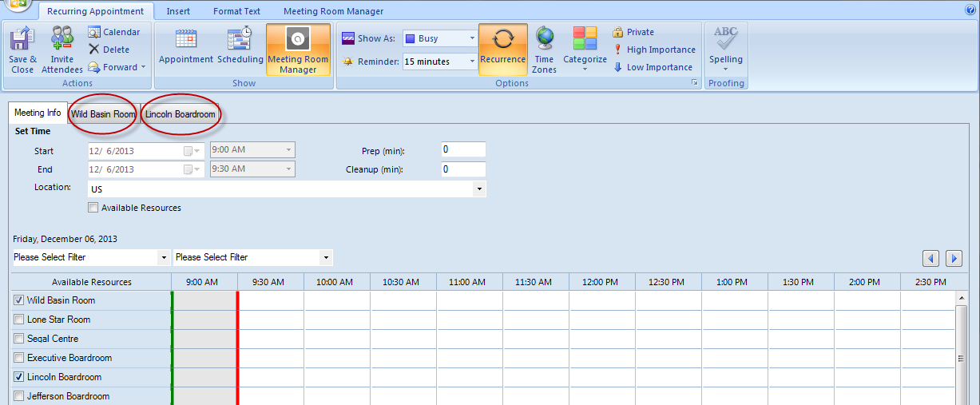980x405 pixels.
Task: Set Low Importance for the appointment
Action: point(653,67)
